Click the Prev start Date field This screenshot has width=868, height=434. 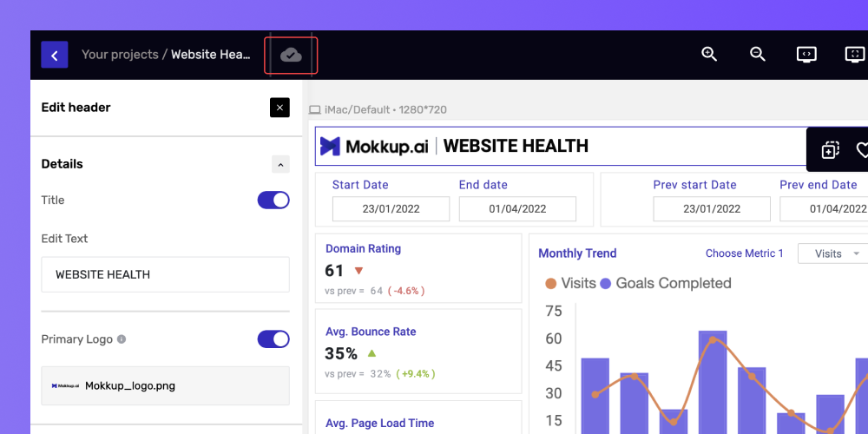tap(712, 208)
